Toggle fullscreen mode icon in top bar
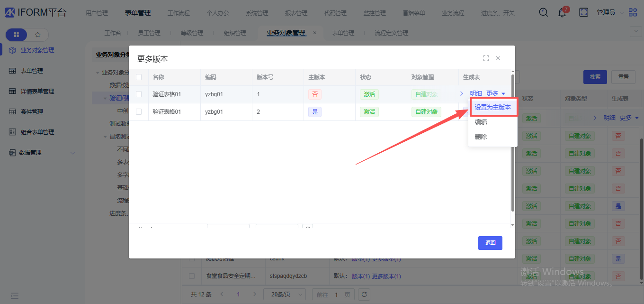This screenshot has width=644, height=304. pyautogui.click(x=584, y=13)
